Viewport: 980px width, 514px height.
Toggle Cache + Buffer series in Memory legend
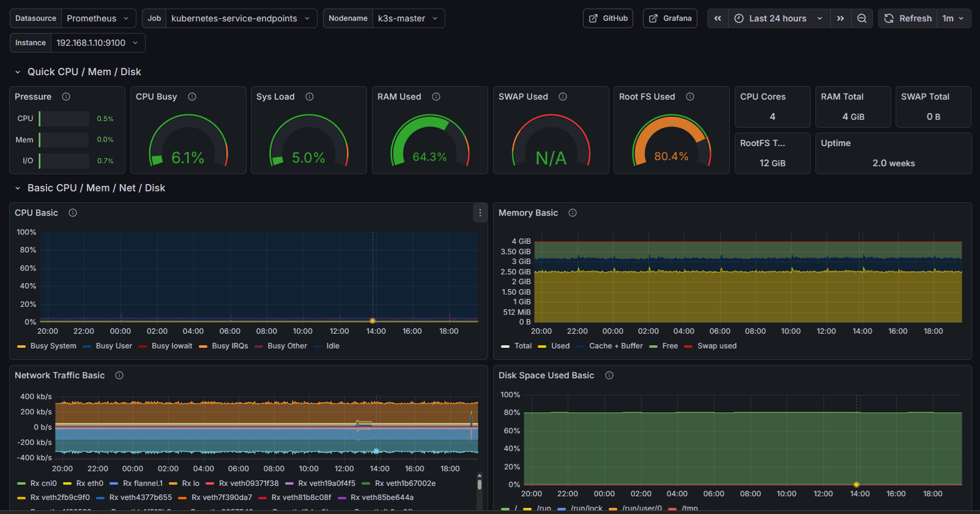[615, 346]
